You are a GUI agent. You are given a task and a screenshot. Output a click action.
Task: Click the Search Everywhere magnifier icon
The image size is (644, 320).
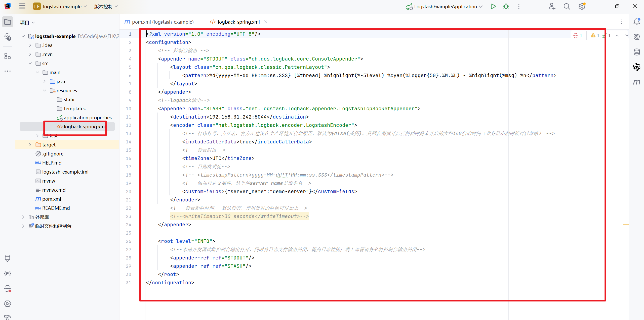[567, 7]
